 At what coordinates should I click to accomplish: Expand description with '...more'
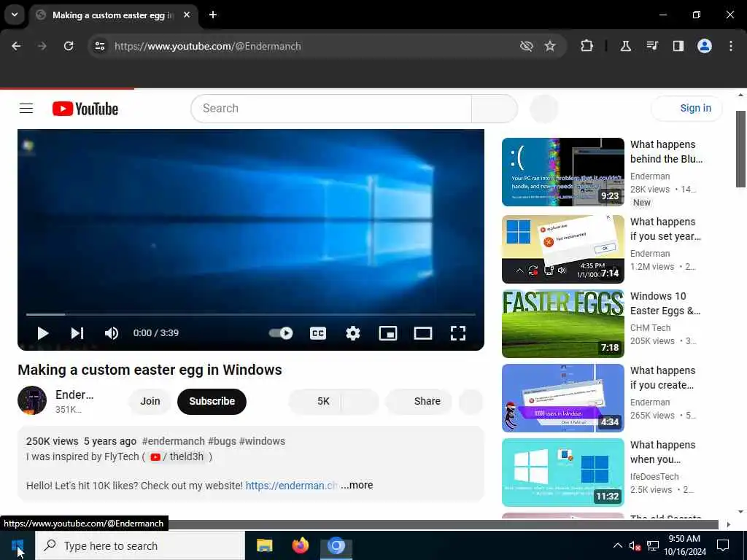click(357, 485)
